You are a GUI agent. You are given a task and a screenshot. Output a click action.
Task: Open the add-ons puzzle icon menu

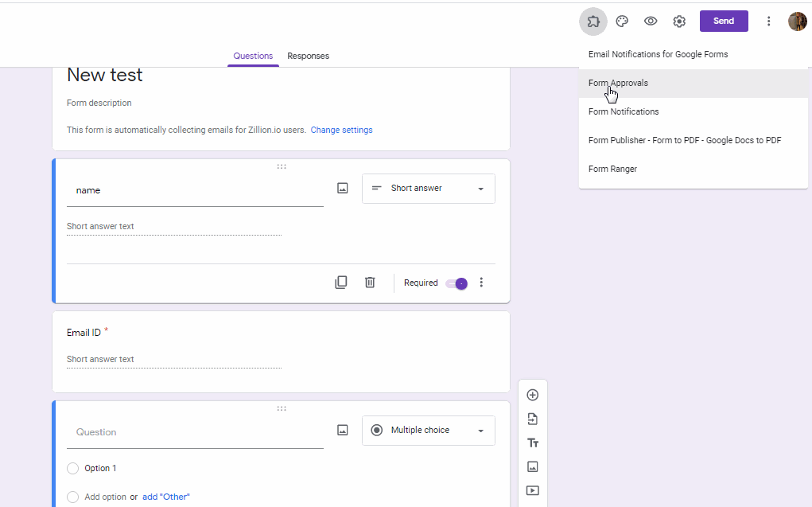593,21
